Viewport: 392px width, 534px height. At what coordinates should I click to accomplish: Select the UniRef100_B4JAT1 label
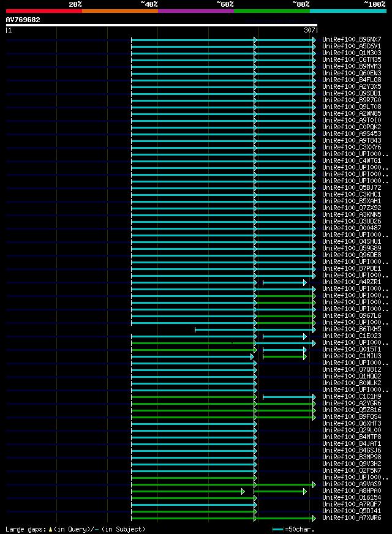(352, 444)
